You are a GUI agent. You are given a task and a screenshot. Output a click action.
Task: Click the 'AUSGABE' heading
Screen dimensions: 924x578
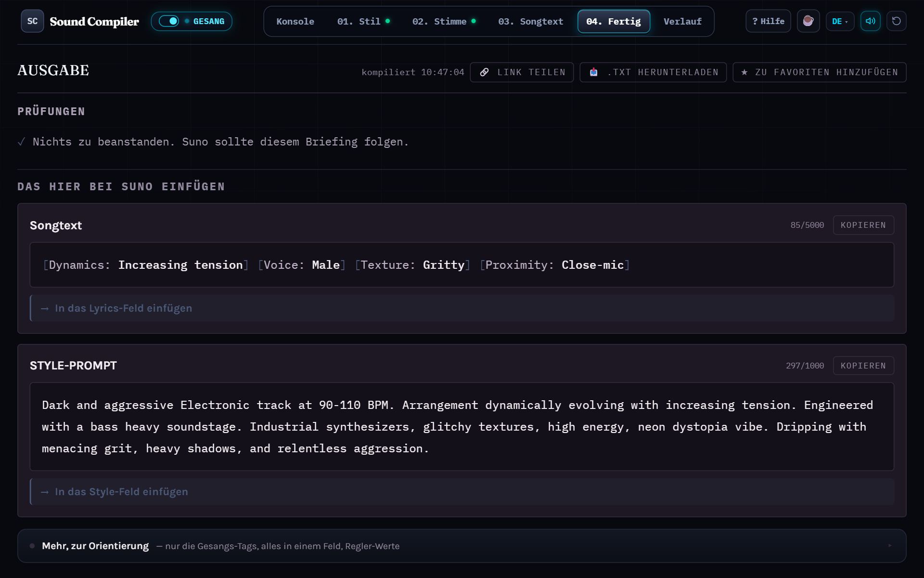click(53, 70)
